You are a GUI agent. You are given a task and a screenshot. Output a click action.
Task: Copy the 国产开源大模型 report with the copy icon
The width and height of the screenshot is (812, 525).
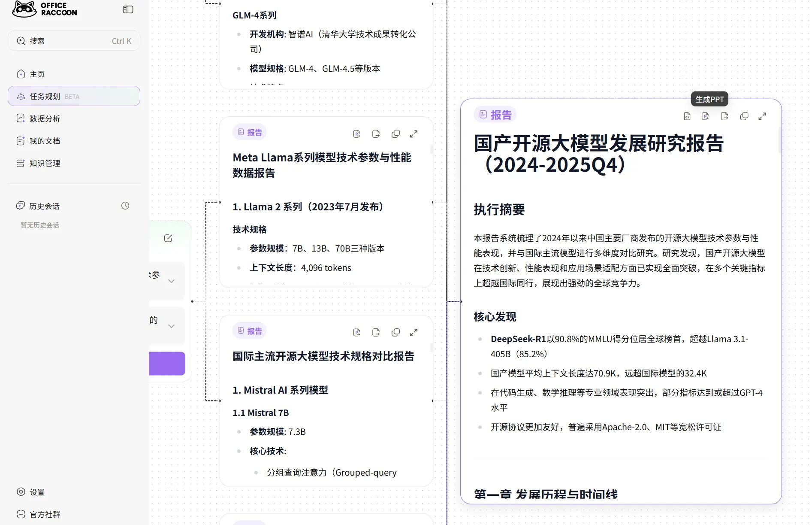(744, 116)
